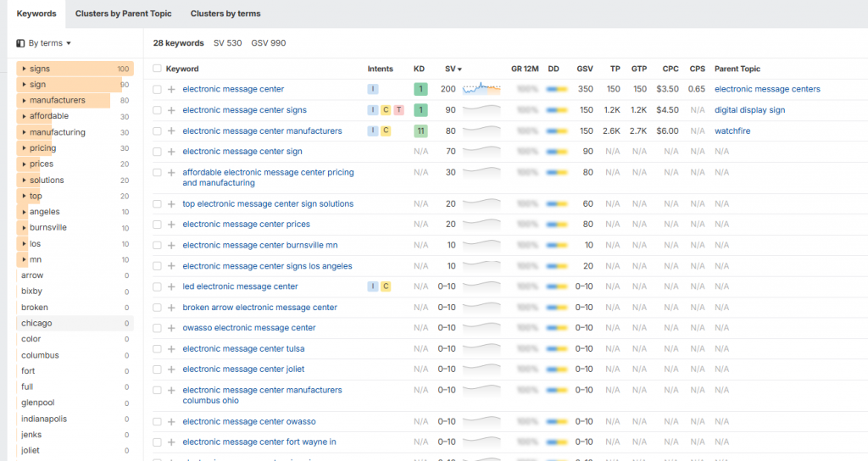The height and width of the screenshot is (461, 868).
Task: Click SV trend sparkline for electronic message center
Action: coord(481,88)
